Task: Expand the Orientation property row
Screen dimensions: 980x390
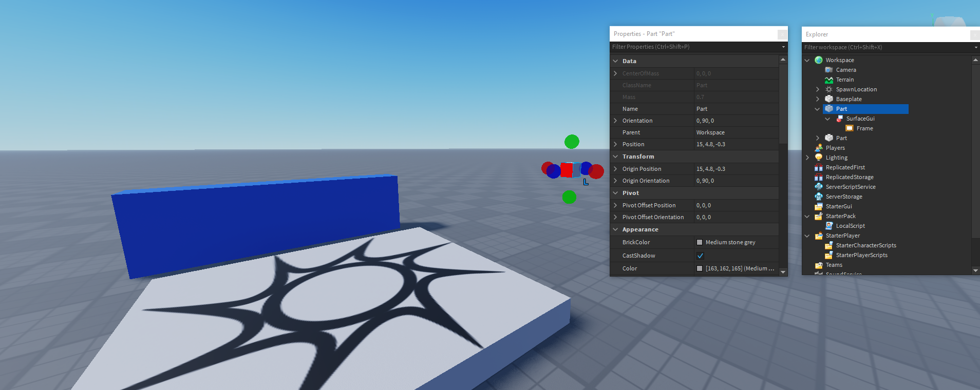Action: (615, 121)
